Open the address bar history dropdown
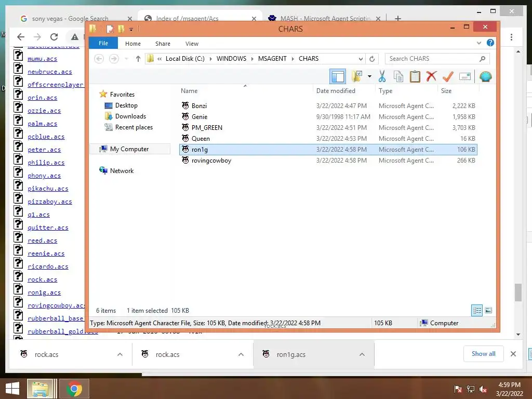The width and height of the screenshot is (532, 399). pos(361,59)
